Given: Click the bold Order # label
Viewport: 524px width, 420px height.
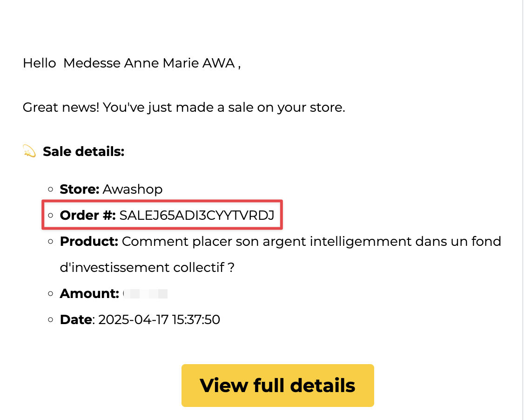Looking at the screenshot, I should tap(88, 215).
